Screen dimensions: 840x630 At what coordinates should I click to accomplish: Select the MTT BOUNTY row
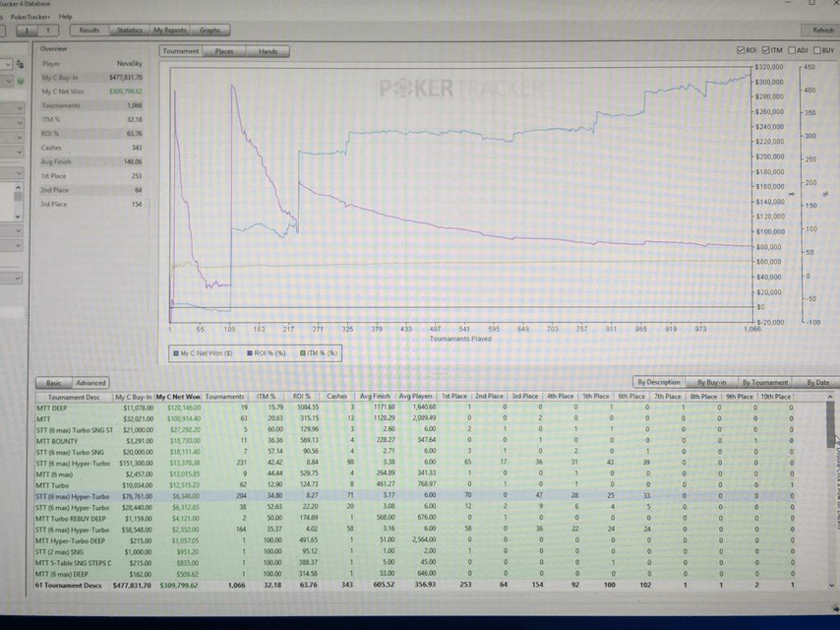click(414, 441)
